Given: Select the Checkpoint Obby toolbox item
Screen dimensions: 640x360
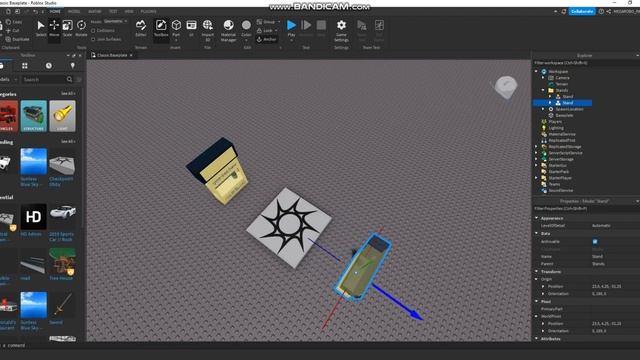Looking at the screenshot, I should (x=62, y=162).
